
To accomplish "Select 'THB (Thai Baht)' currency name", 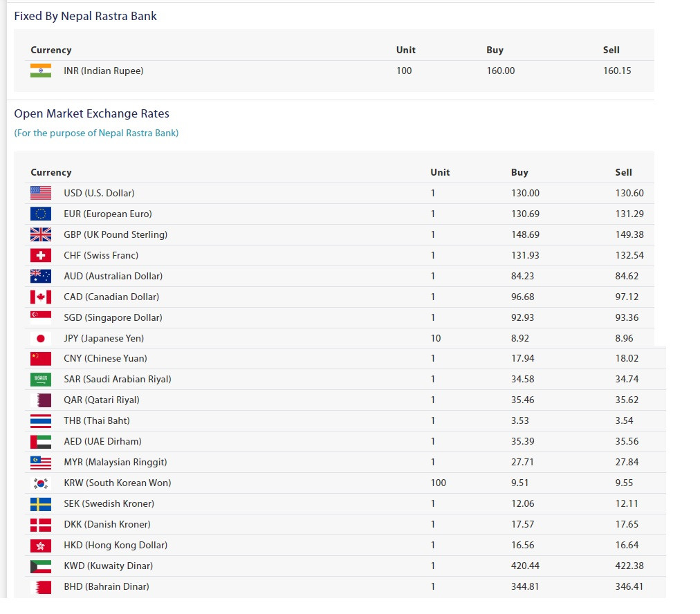I will point(97,421).
